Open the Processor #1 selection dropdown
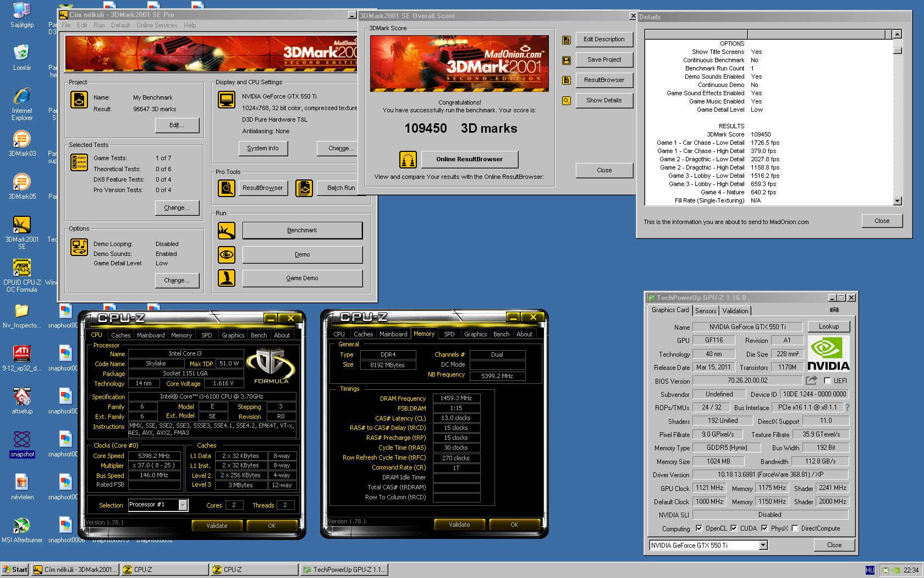Image resolution: width=924 pixels, height=578 pixels. (183, 505)
